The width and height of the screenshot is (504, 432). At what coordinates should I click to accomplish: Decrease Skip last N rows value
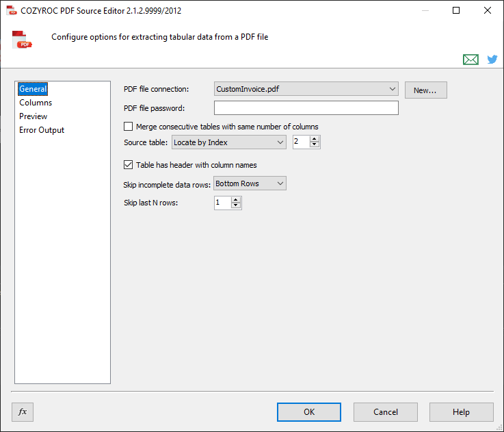pos(236,205)
